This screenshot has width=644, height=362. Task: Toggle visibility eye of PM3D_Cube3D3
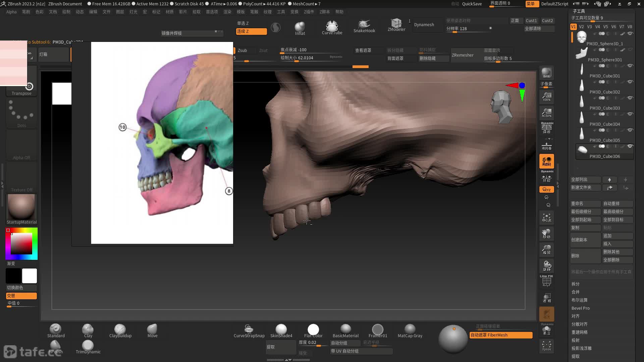630,98
